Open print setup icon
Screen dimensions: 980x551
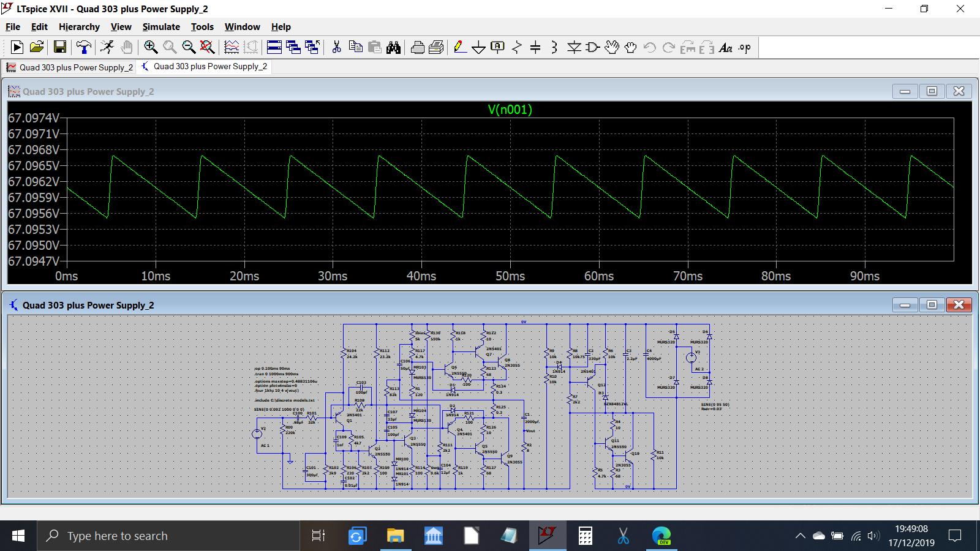436,47
